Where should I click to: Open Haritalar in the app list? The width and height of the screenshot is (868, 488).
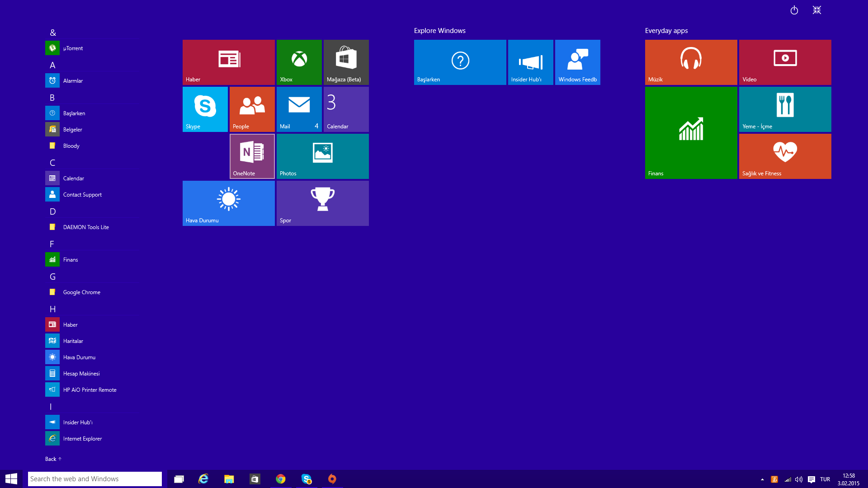[x=91, y=341]
